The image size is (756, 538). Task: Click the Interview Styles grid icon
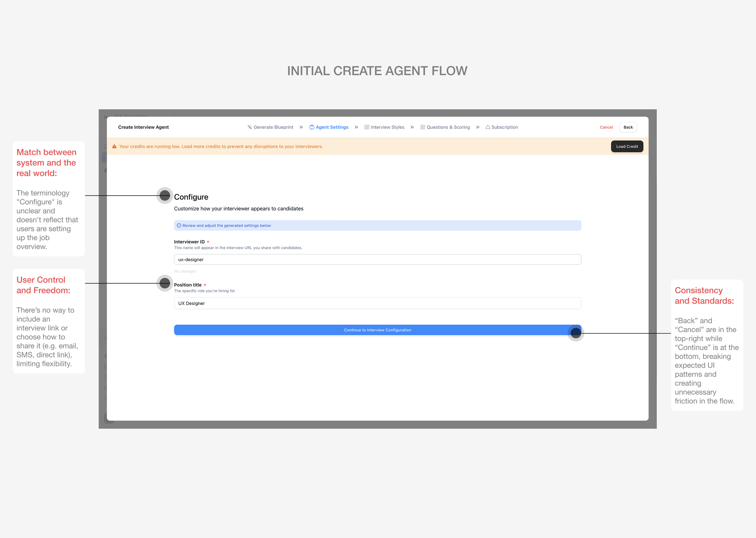pyautogui.click(x=367, y=127)
